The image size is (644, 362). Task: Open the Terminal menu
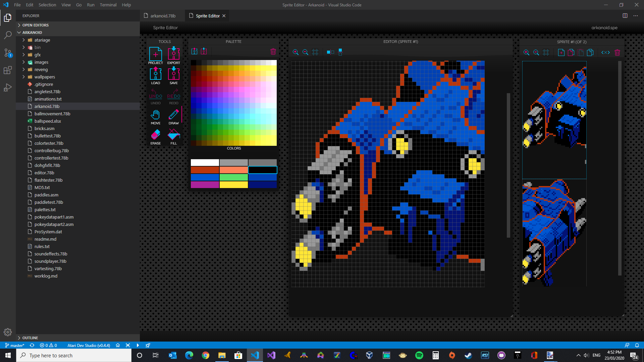pyautogui.click(x=108, y=5)
